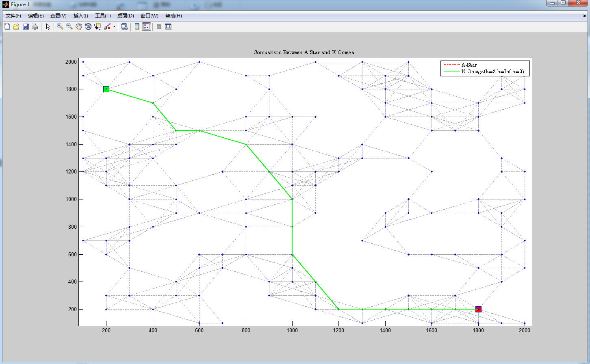Viewport: 590px width, 364px height.
Task: Click the dock figure arrow in menu bar
Action: click(x=584, y=16)
